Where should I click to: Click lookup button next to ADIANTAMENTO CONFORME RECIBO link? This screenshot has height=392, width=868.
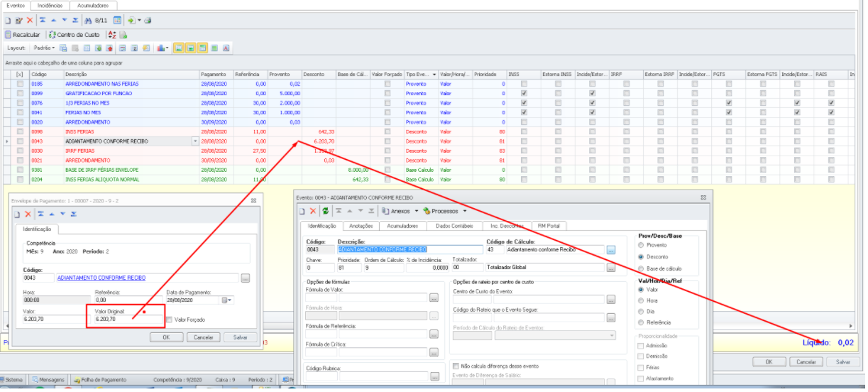pyautogui.click(x=246, y=278)
